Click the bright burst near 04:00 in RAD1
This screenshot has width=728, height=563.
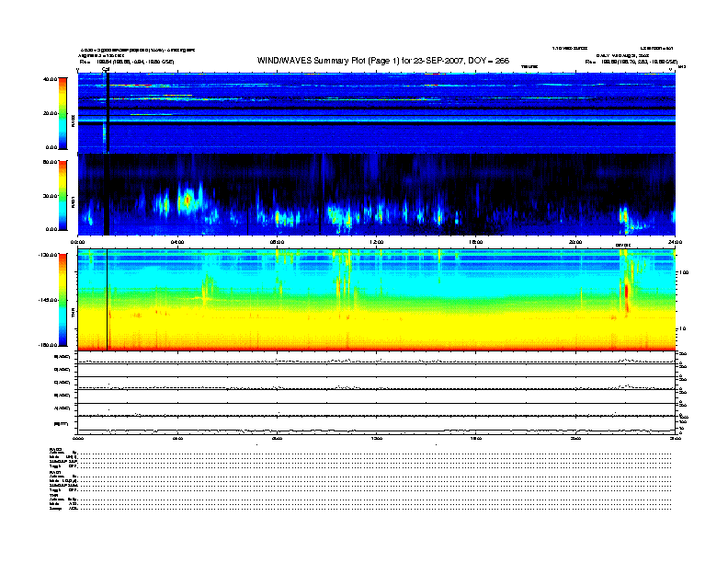(188, 201)
